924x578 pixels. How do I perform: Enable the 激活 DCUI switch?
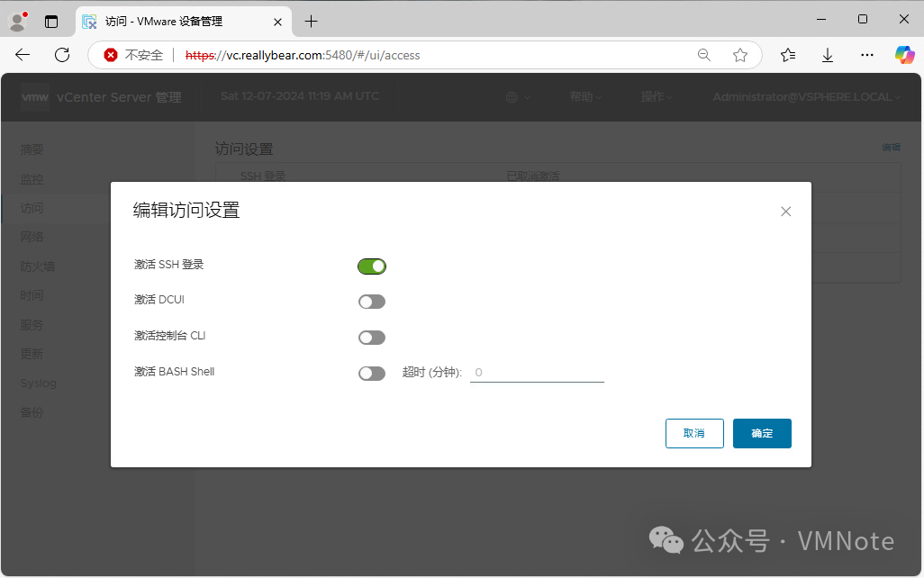pyautogui.click(x=372, y=302)
